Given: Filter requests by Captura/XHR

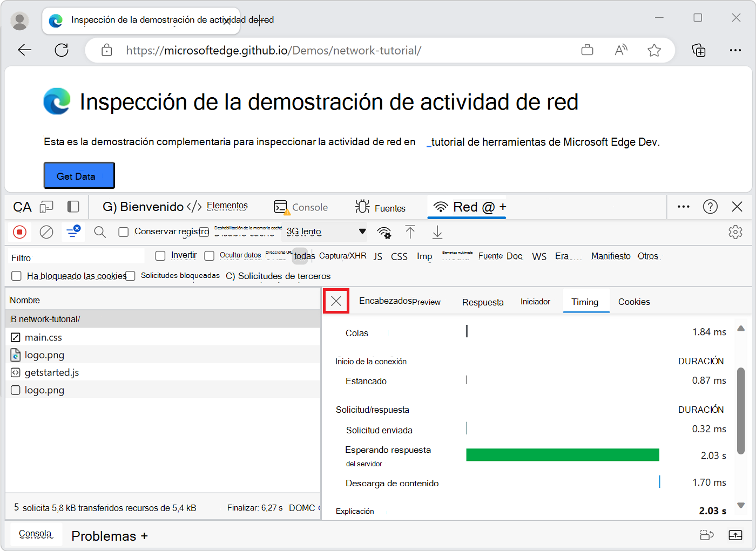Looking at the screenshot, I should [x=343, y=256].
